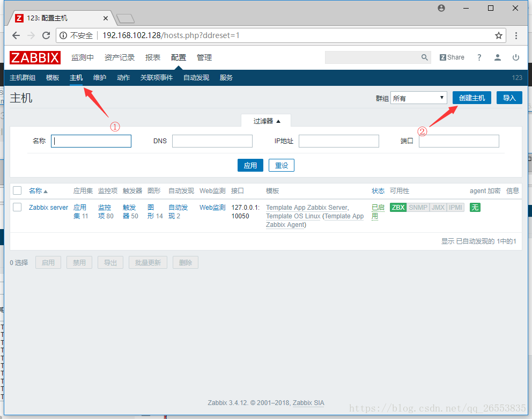Open a new browser tab
The width and height of the screenshot is (532, 419).
(125, 18)
